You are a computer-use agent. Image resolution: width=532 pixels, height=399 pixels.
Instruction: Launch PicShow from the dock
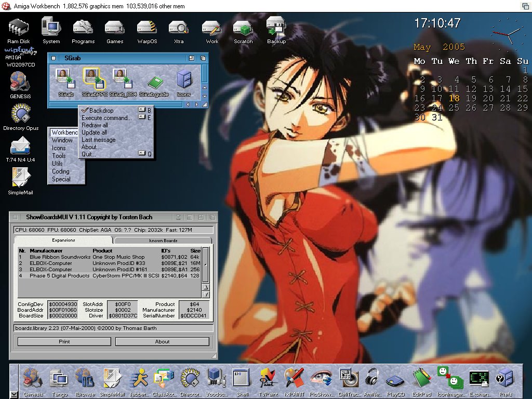click(321, 382)
